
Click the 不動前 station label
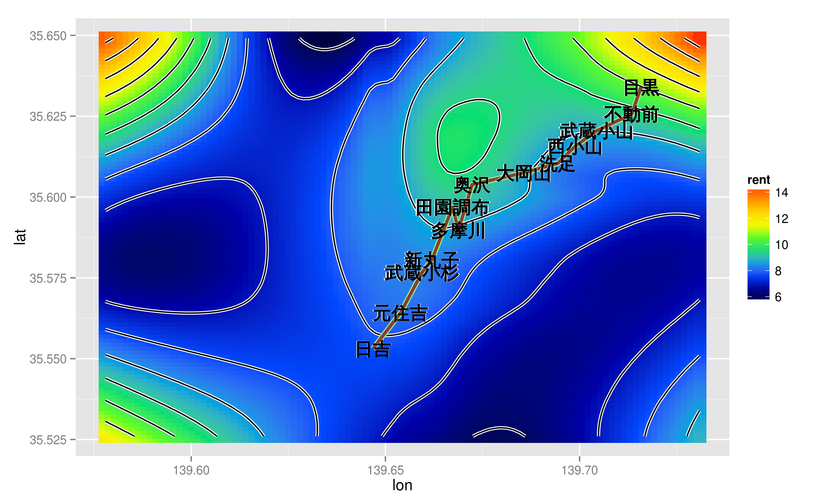pos(631,115)
